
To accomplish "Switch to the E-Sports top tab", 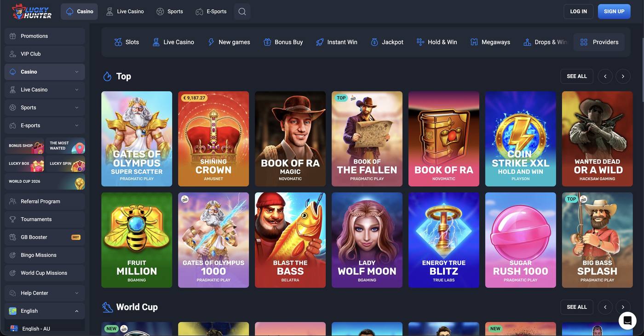I will [x=211, y=12].
